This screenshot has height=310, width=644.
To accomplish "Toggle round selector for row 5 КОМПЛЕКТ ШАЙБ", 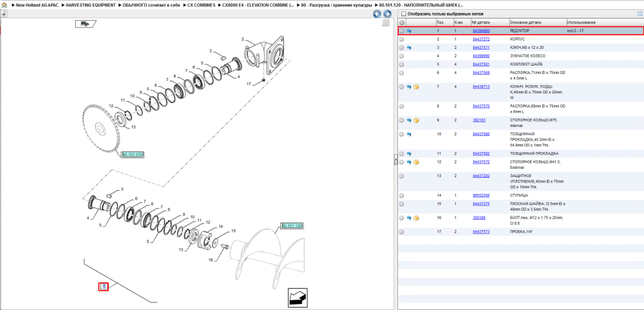I will [x=402, y=64].
